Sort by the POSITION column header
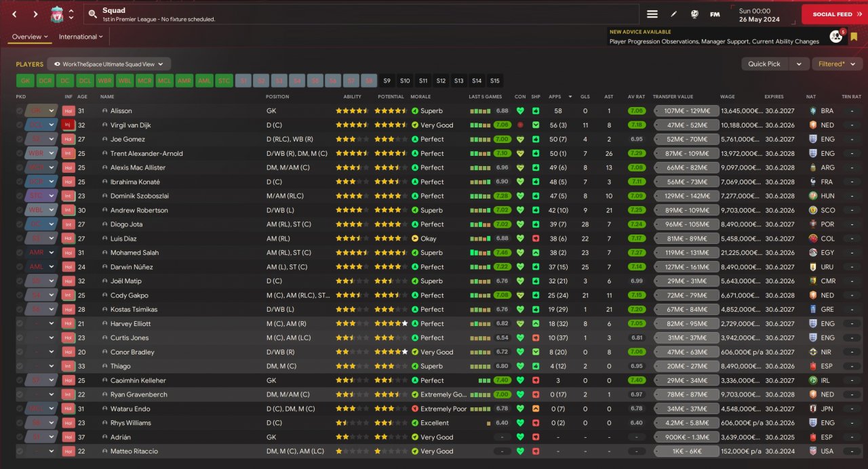 [x=277, y=97]
